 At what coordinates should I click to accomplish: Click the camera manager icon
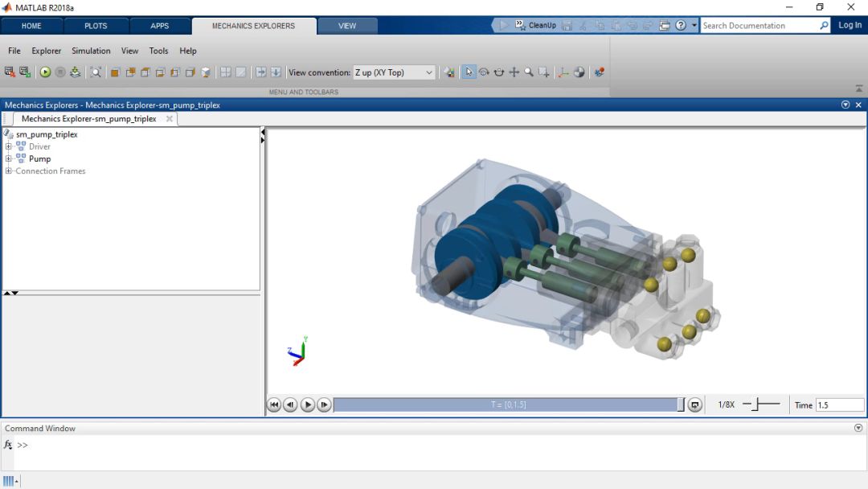point(449,72)
